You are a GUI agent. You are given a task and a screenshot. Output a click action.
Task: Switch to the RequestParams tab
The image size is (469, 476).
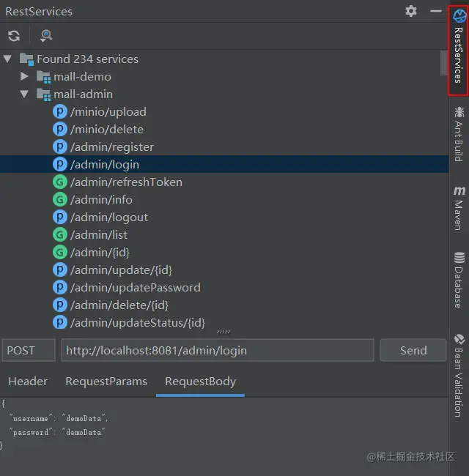pos(106,382)
